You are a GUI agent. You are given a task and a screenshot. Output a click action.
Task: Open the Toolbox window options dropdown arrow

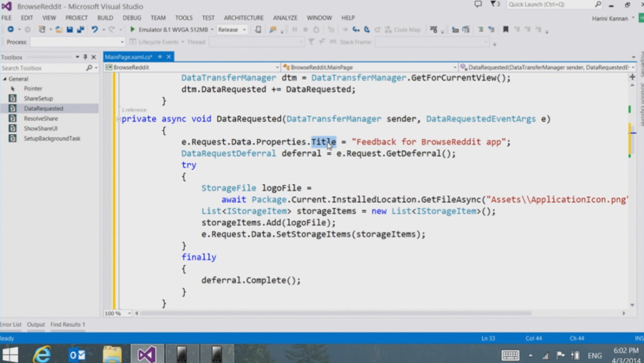[77, 57]
